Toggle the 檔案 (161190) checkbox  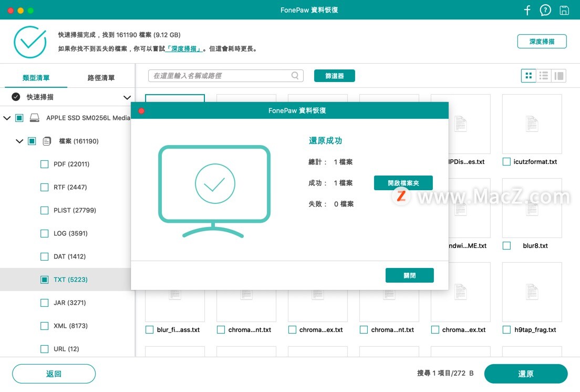pos(32,141)
